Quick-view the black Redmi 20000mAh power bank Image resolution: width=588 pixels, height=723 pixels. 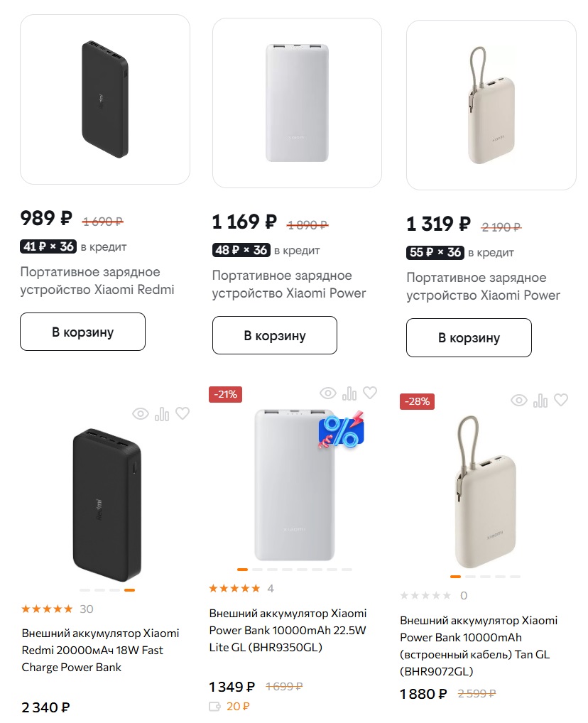click(x=141, y=413)
